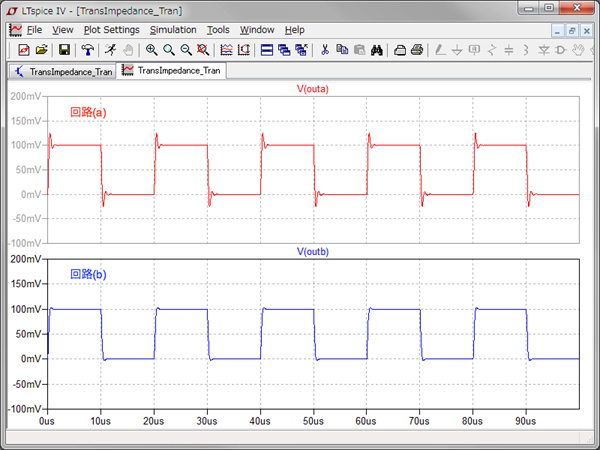Click the Open file folder icon
This screenshot has width=600, height=450.
coord(42,50)
